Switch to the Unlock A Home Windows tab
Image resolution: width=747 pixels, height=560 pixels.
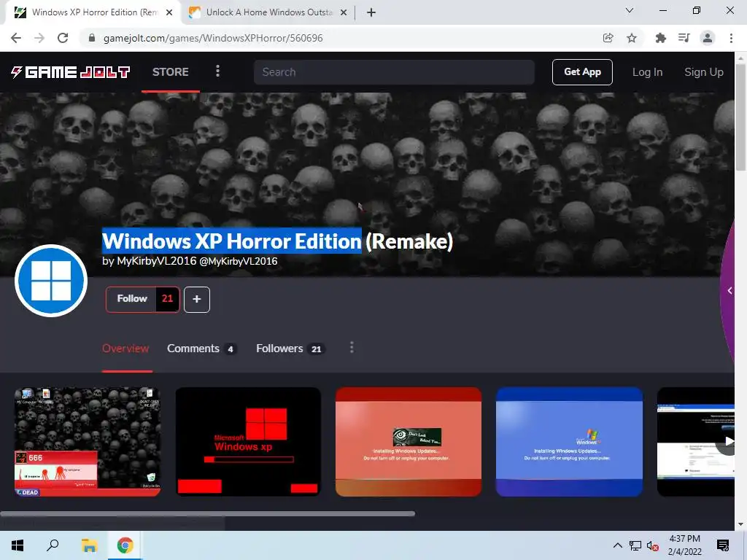click(x=269, y=12)
